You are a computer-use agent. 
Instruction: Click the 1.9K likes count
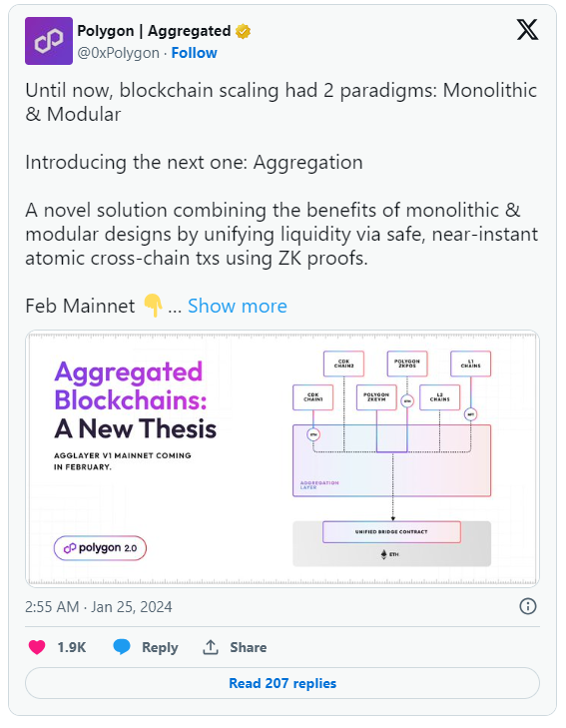coord(72,647)
